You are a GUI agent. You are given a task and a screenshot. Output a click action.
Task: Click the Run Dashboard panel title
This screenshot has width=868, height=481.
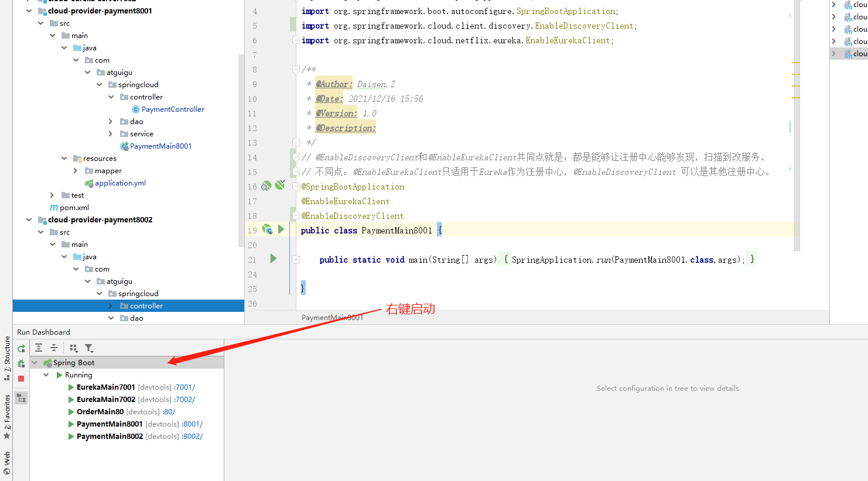tap(43, 332)
